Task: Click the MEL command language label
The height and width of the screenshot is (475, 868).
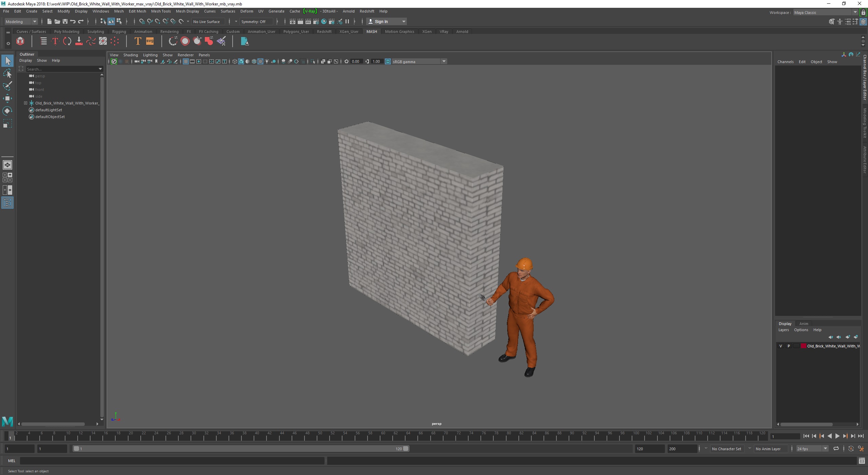Action: [12, 461]
